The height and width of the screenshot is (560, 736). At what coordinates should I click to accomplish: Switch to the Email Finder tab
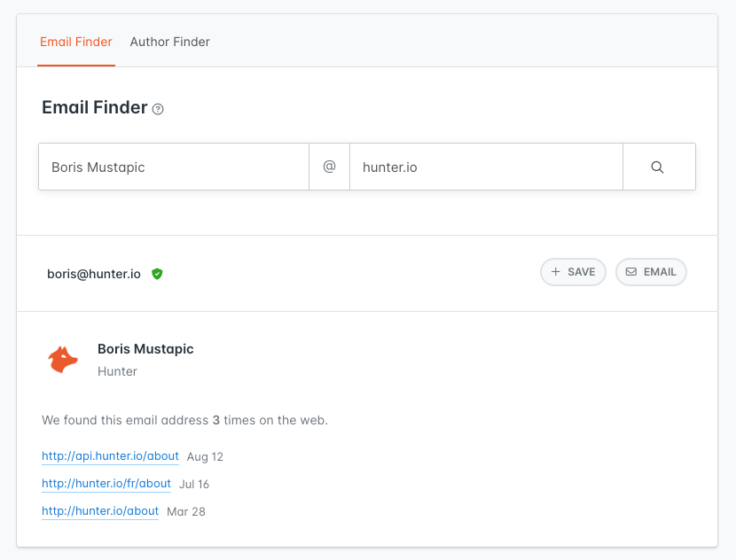[76, 43]
